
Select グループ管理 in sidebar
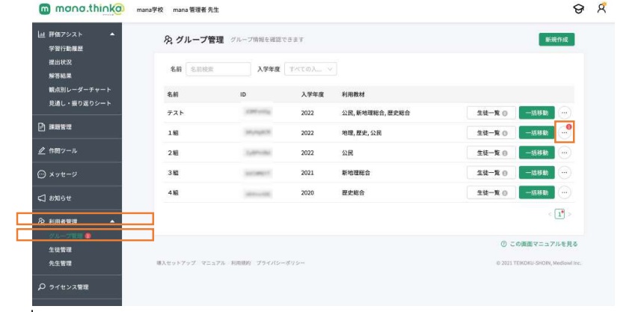pyautogui.click(x=66, y=236)
